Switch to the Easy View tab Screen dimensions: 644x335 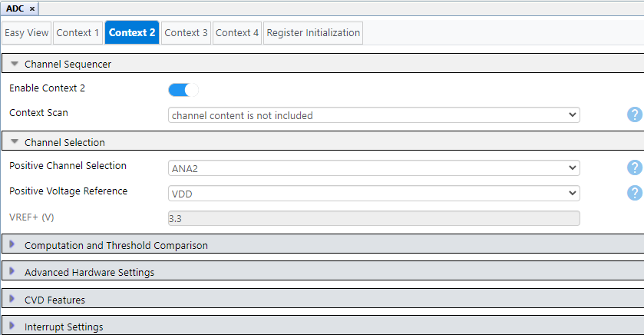(x=27, y=33)
